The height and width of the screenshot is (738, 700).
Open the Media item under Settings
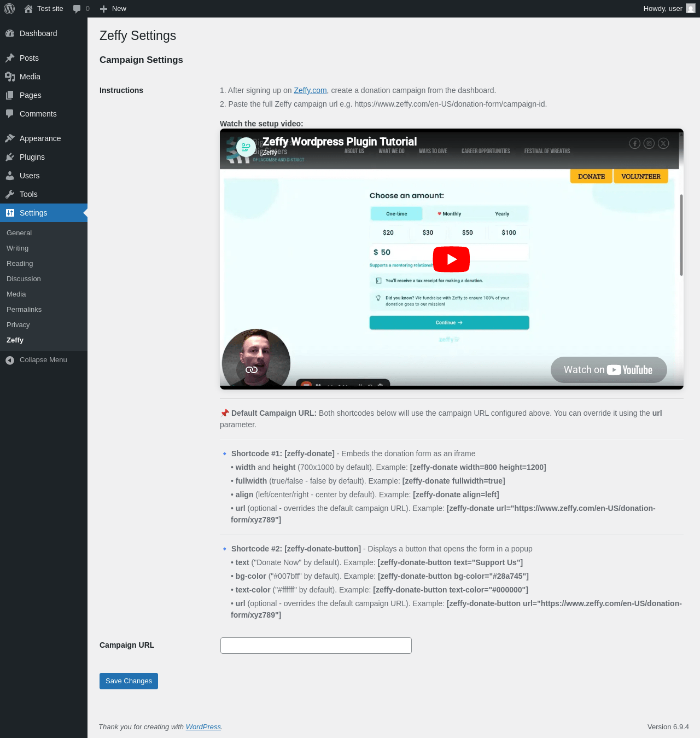click(x=16, y=294)
